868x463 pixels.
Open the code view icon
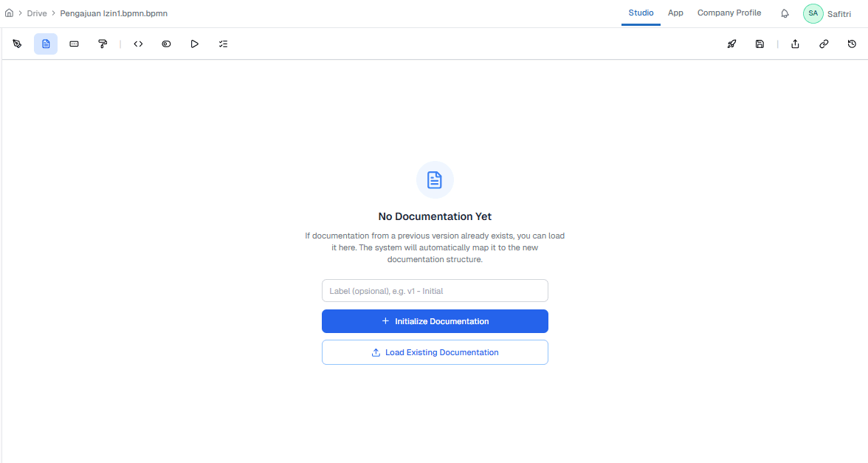pyautogui.click(x=138, y=44)
